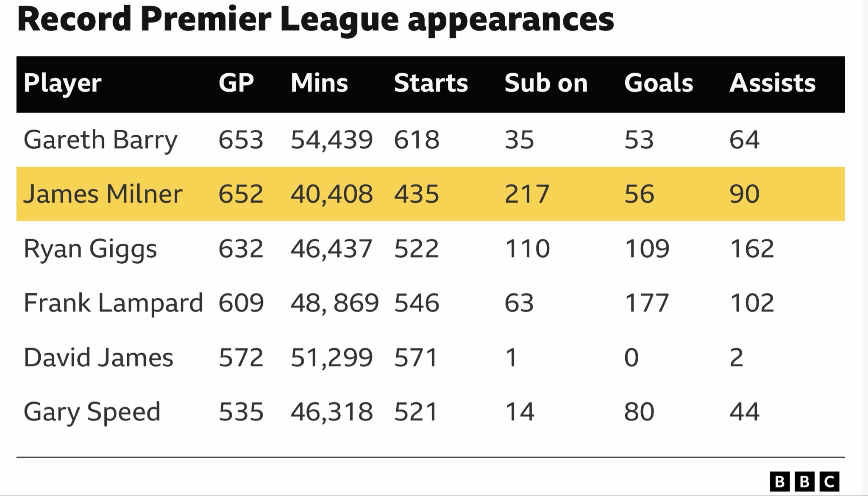Select the Mins column header
Viewport: 868px width, 496px height.
319,83
